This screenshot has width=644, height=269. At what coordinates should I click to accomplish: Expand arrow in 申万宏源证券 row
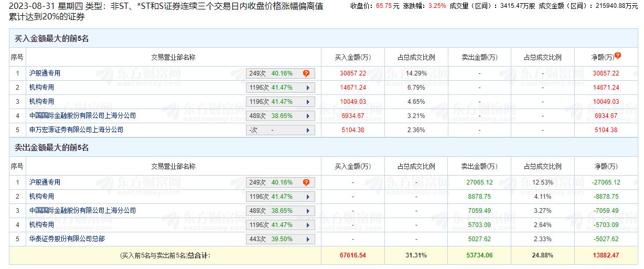(307, 130)
